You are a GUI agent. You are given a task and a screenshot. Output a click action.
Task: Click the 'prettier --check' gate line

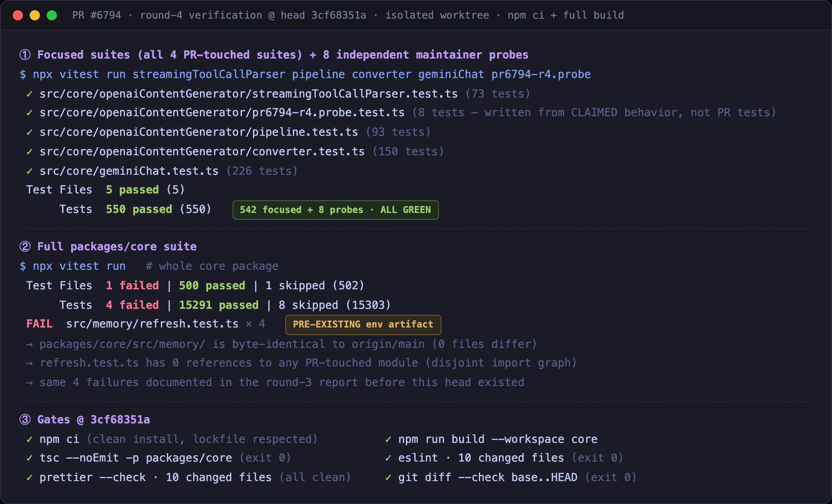pos(188,477)
